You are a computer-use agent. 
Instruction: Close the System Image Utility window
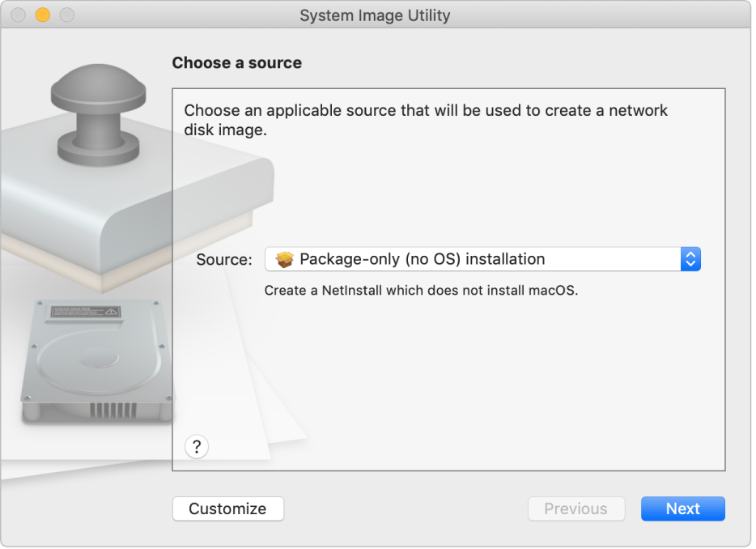point(19,15)
